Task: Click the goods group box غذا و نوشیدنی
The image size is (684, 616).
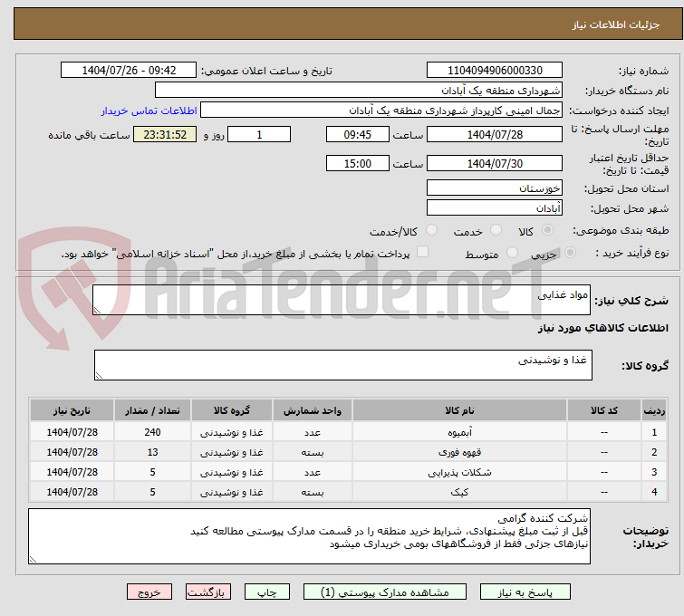Action: pos(342,365)
